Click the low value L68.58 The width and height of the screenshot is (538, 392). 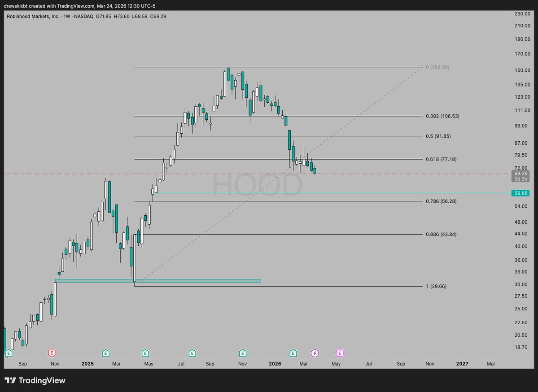click(x=140, y=16)
